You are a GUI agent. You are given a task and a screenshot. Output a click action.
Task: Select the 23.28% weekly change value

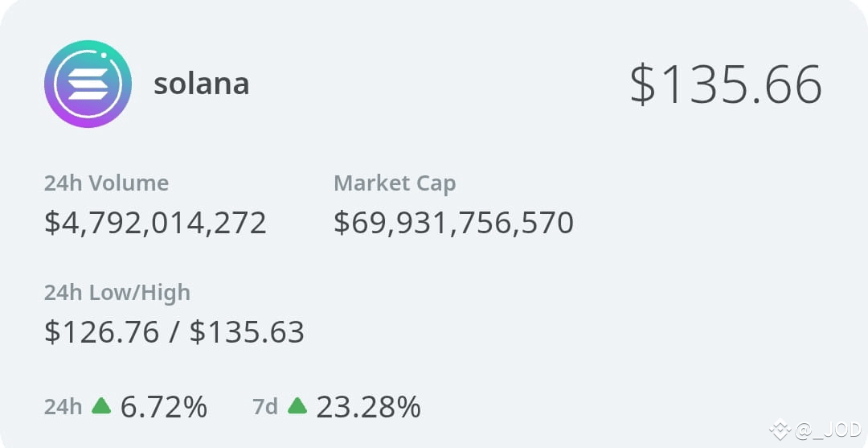click(369, 407)
